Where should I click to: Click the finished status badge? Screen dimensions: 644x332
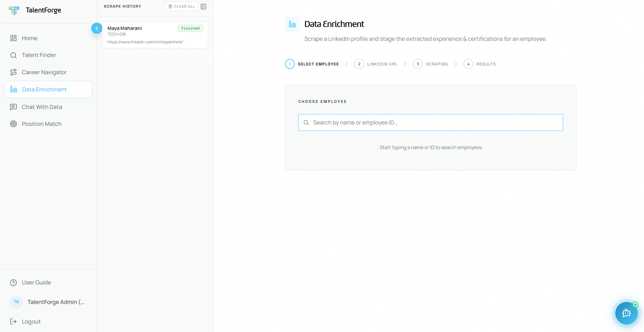tap(190, 28)
